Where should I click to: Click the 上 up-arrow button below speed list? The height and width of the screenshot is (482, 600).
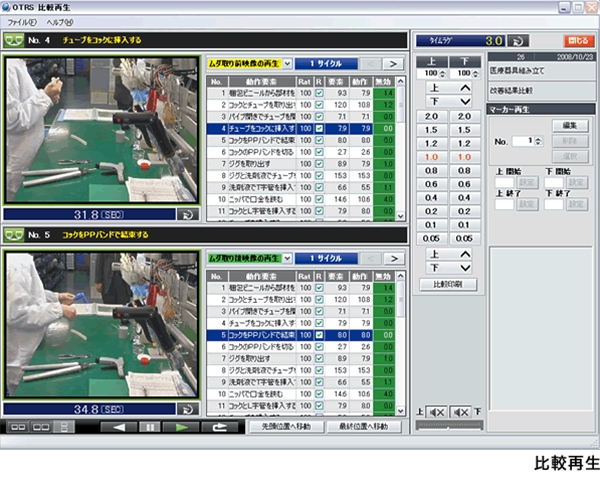448,254
